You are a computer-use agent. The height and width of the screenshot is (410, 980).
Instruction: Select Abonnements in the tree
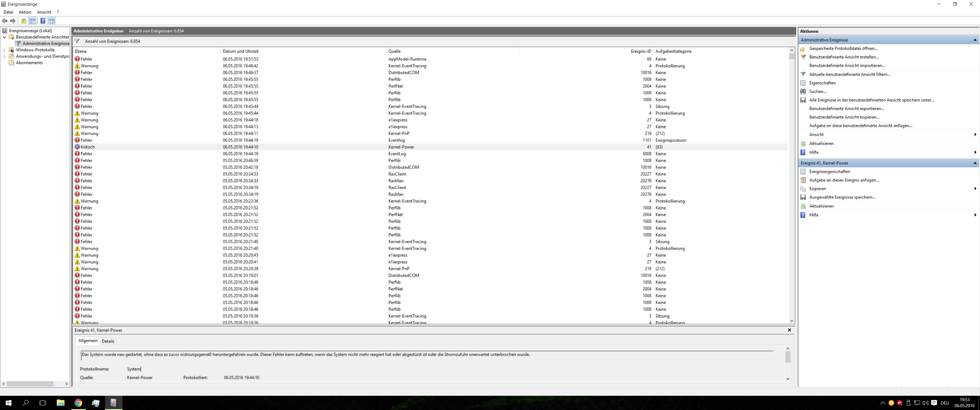pyautogui.click(x=29, y=63)
